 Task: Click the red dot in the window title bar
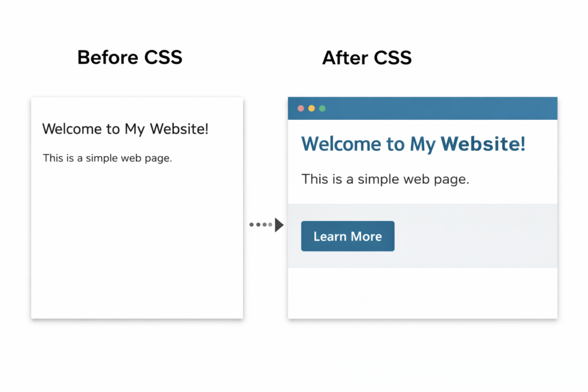click(301, 108)
